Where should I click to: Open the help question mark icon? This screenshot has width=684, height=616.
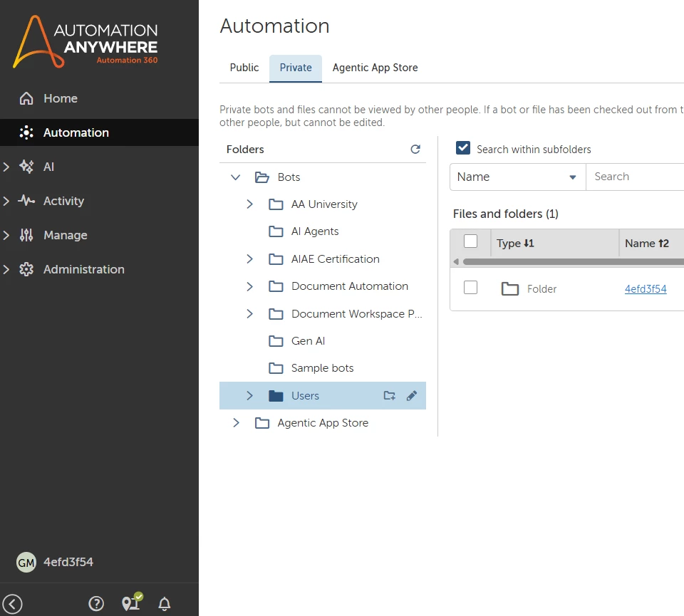(x=96, y=603)
